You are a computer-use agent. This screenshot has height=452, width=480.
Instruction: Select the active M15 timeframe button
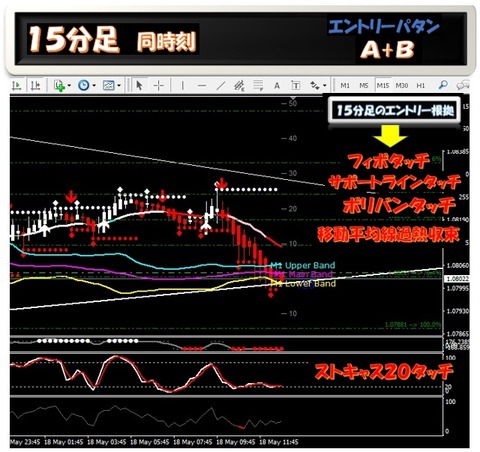(383, 86)
